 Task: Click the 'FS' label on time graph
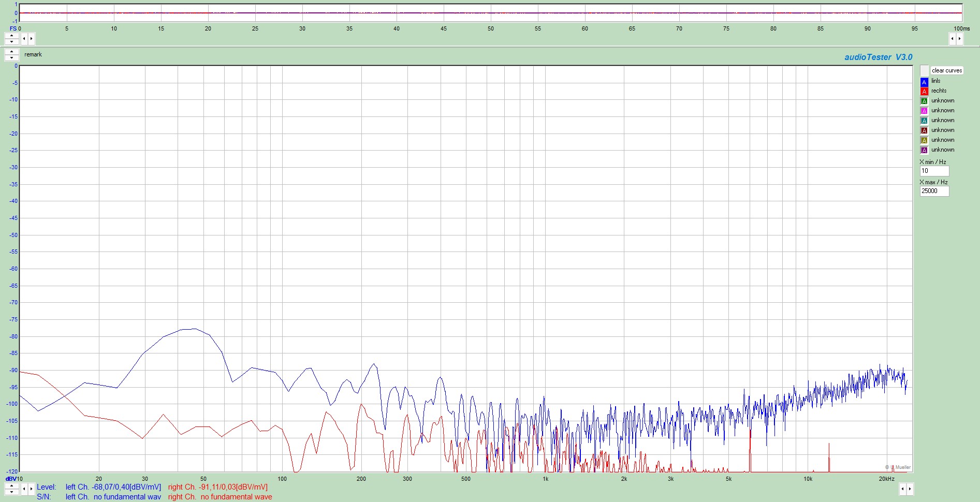[13, 28]
